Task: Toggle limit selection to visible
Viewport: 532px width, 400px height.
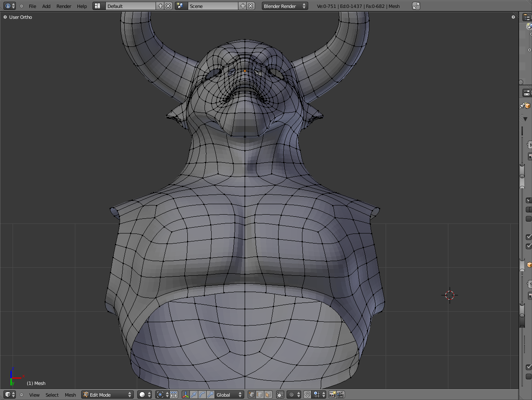Action: coord(280,395)
